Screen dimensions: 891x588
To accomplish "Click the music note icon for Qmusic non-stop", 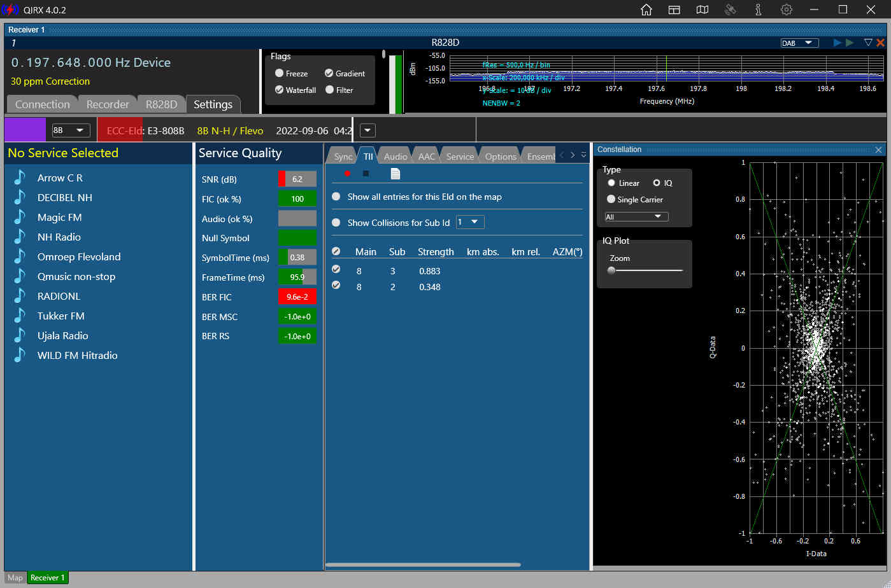I will pos(20,276).
